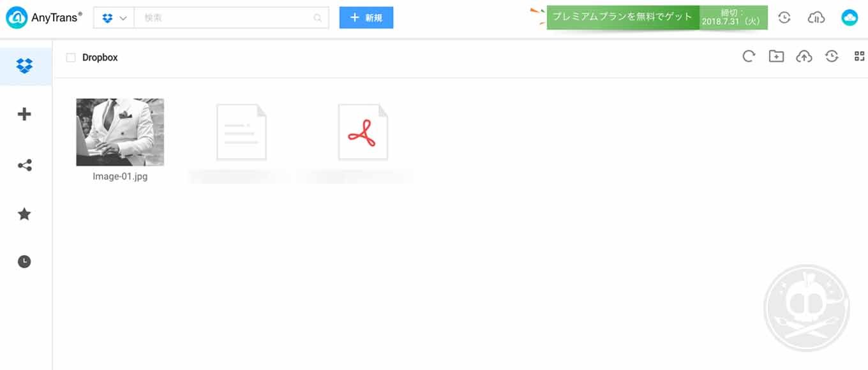The height and width of the screenshot is (370, 868).
Task: Add a new cloud with plus icon
Action: click(x=24, y=114)
